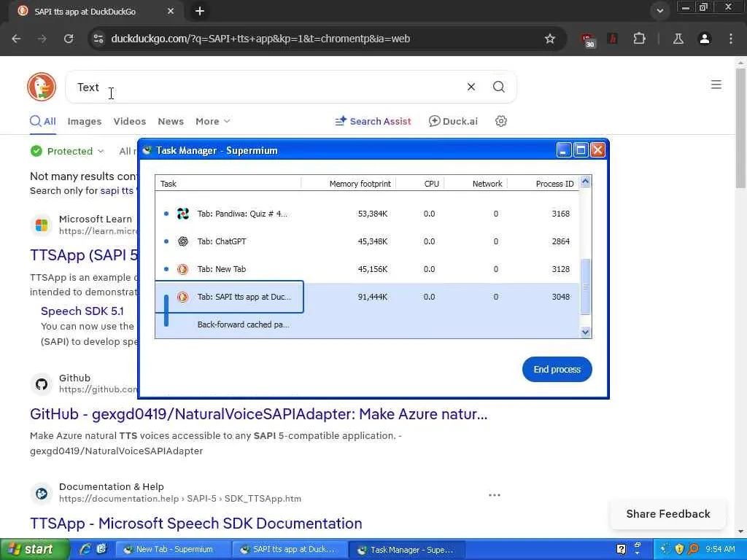
Task: Open TTSApp (SAPI 5 result link
Action: 83,254
